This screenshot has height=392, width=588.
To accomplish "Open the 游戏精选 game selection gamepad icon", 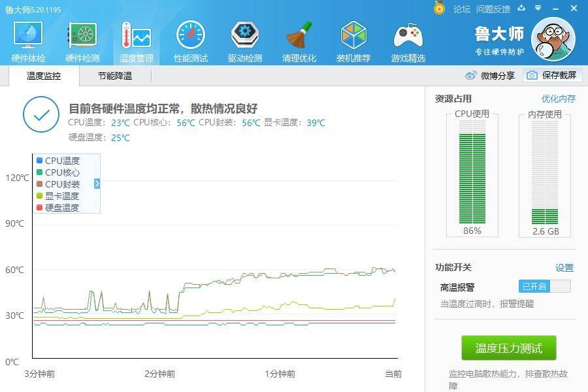I will pos(406,39).
